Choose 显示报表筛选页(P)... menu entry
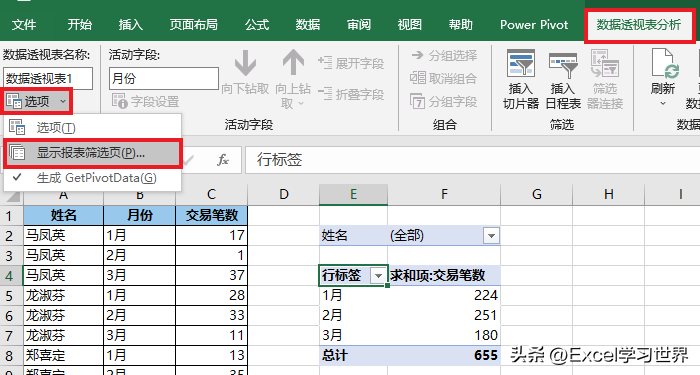Image resolution: width=700 pixels, height=375 pixels. 92,153
